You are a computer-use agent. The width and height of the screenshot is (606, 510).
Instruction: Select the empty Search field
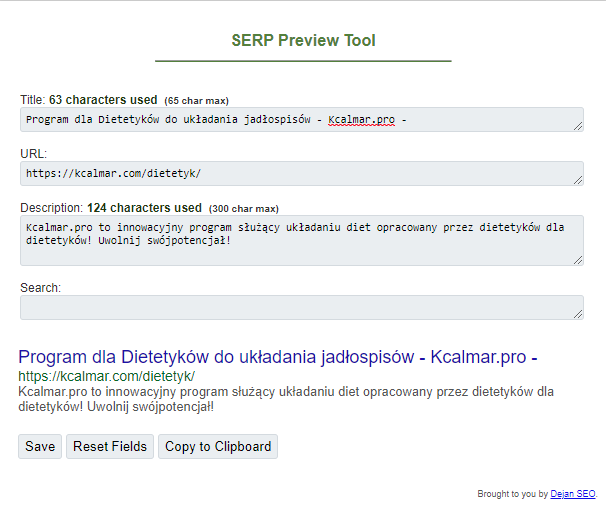pos(300,308)
